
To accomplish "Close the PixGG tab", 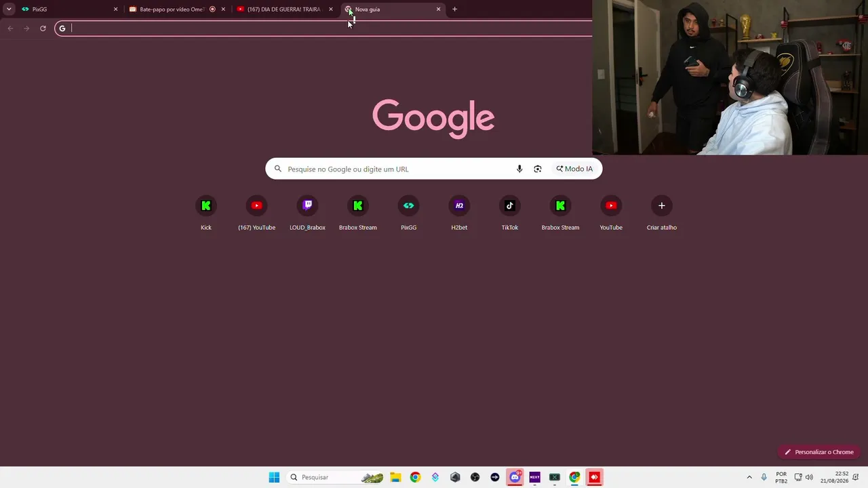I will [115, 9].
